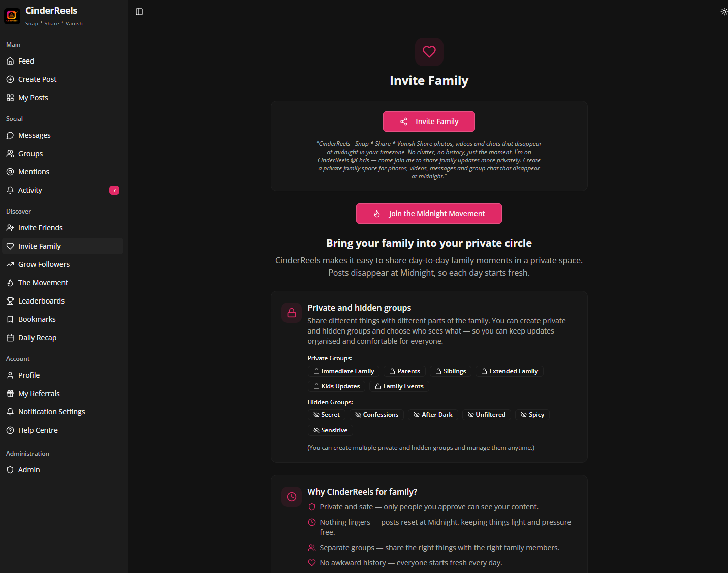Click the Groups people icon

click(x=10, y=154)
